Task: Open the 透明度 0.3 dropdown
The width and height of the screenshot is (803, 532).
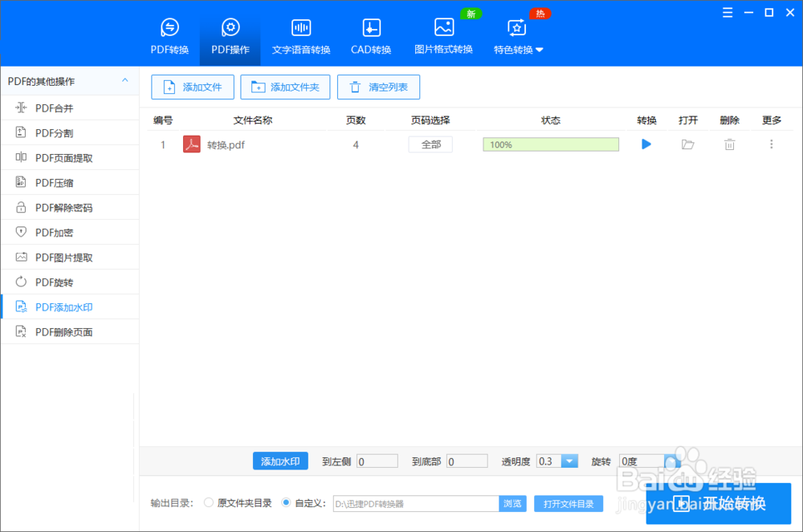Action: (x=557, y=461)
